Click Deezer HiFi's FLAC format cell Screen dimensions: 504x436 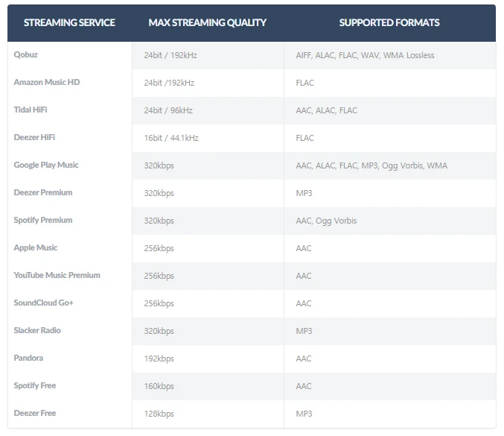304,138
